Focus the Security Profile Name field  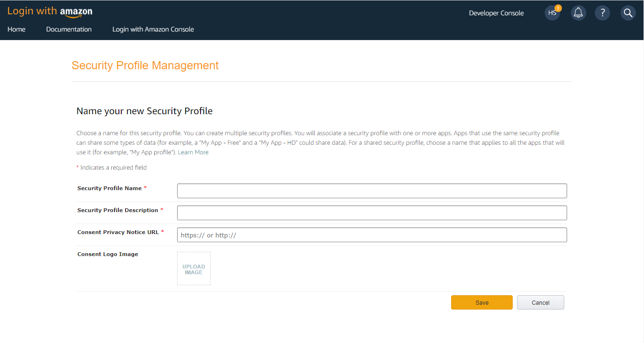pos(371,191)
